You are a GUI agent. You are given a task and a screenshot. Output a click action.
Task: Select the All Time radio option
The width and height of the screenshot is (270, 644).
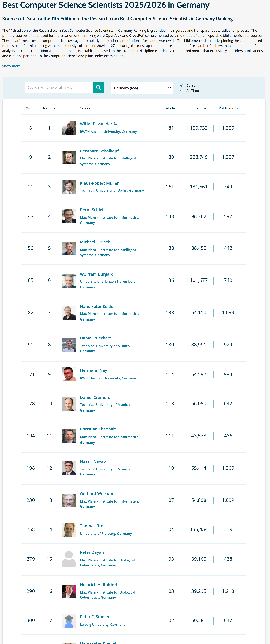click(182, 90)
